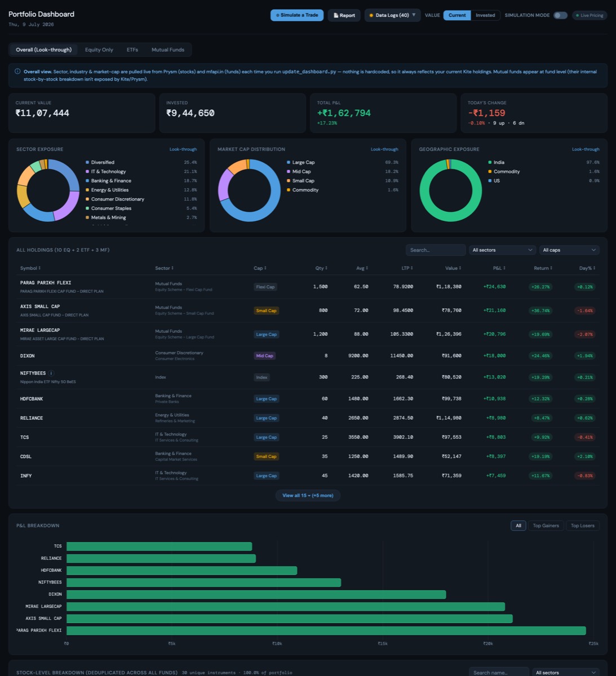This screenshot has height=676, width=616.
Task: Click the PARAG PARIKH FLEXI bar in the chart
Action: pyautogui.click(x=326, y=630)
